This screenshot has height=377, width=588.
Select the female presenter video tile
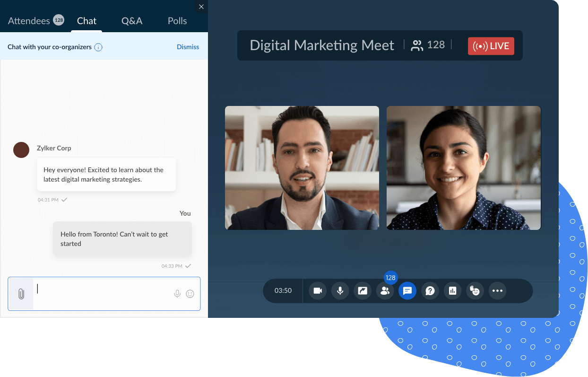click(x=464, y=168)
